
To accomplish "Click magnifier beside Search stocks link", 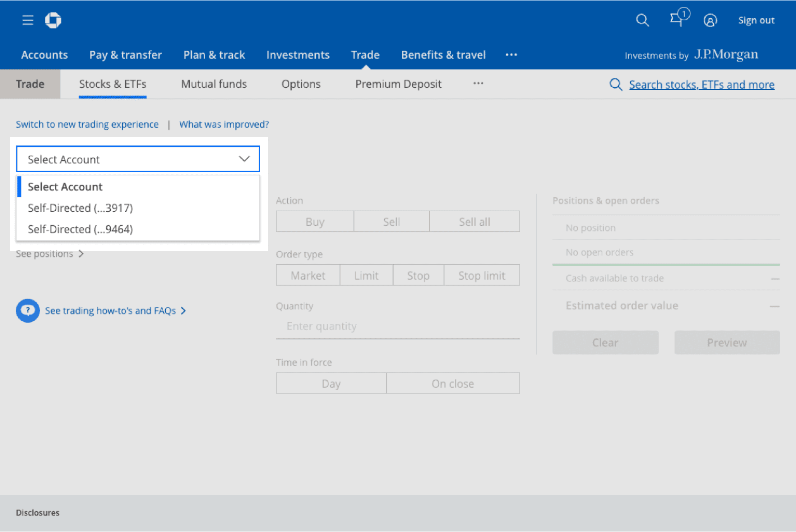I will click(x=616, y=85).
